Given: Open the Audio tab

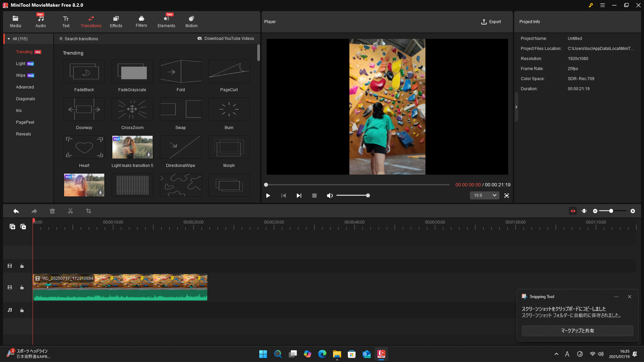Looking at the screenshot, I should pyautogui.click(x=41, y=21).
